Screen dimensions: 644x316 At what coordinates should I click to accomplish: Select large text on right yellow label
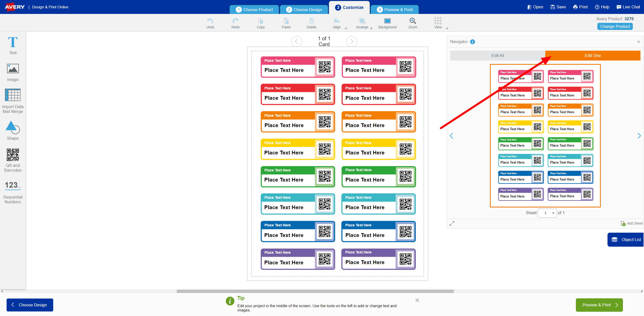click(365, 153)
